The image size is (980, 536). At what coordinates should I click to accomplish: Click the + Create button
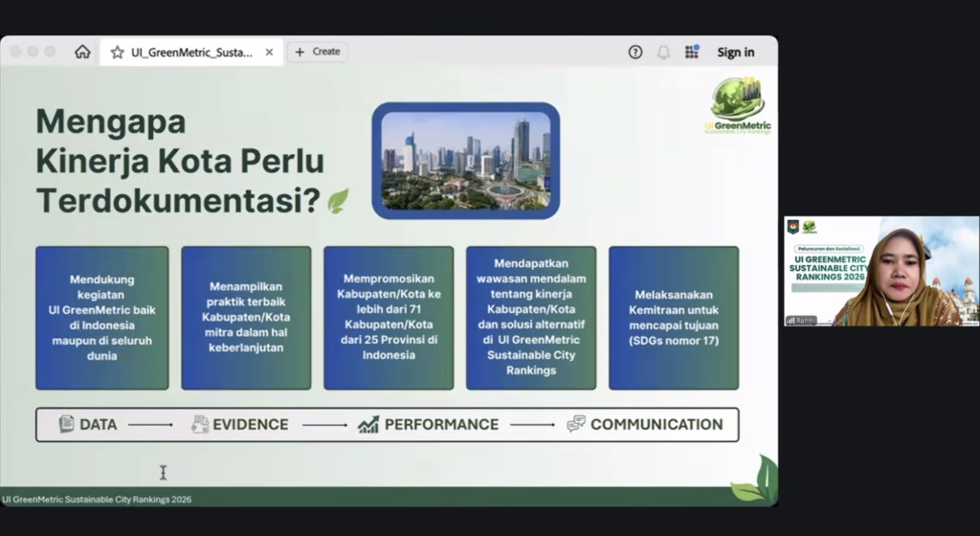coord(318,52)
